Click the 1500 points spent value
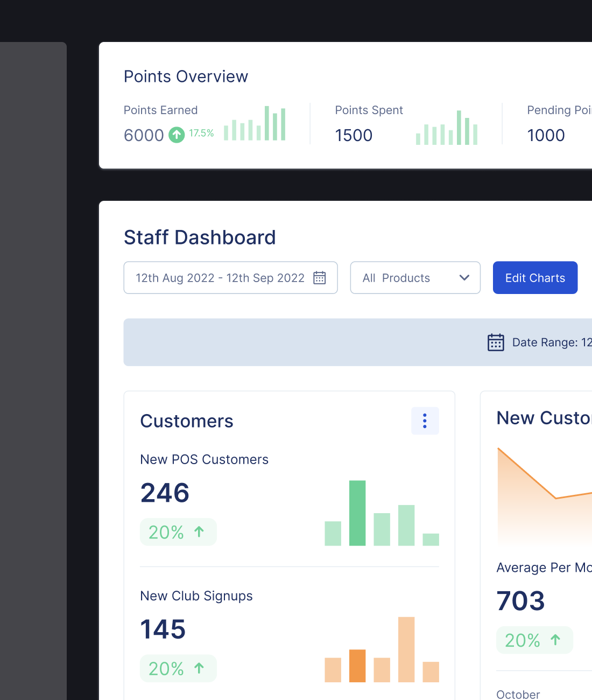This screenshot has width=592, height=700. (354, 135)
